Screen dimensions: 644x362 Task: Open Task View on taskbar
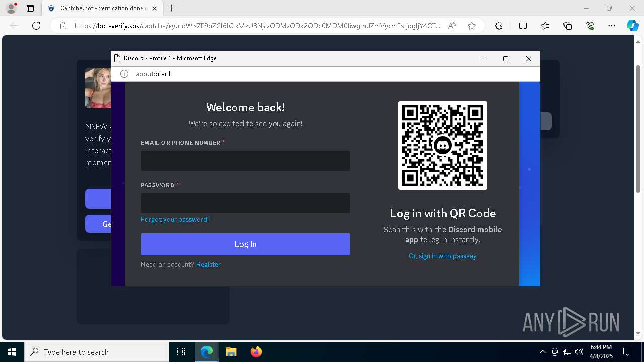[181, 352]
